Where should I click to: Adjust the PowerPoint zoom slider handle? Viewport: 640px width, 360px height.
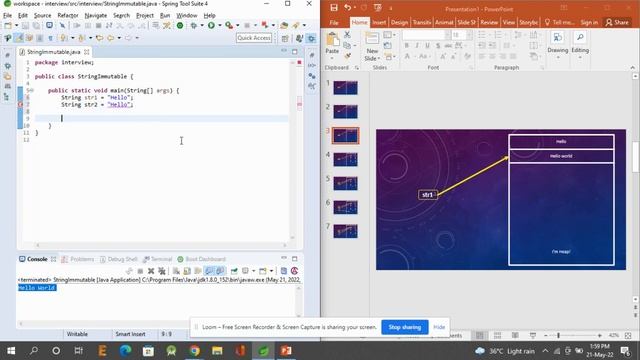pyautogui.click(x=558, y=336)
